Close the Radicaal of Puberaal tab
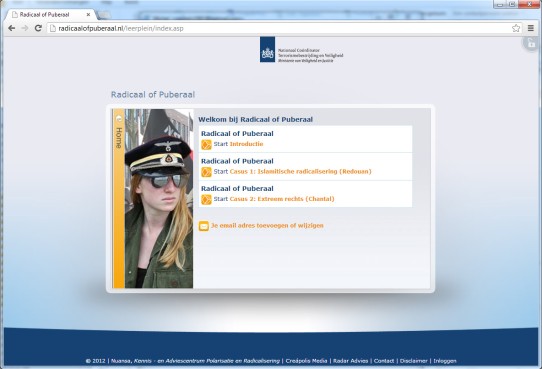This screenshot has width=542, height=369. [x=88, y=15]
